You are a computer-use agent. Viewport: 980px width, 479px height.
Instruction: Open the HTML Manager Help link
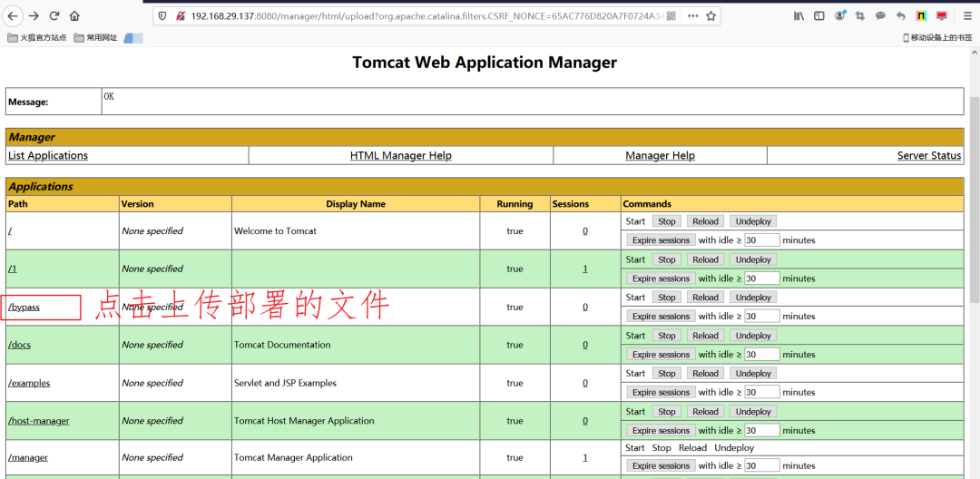pyautogui.click(x=401, y=155)
